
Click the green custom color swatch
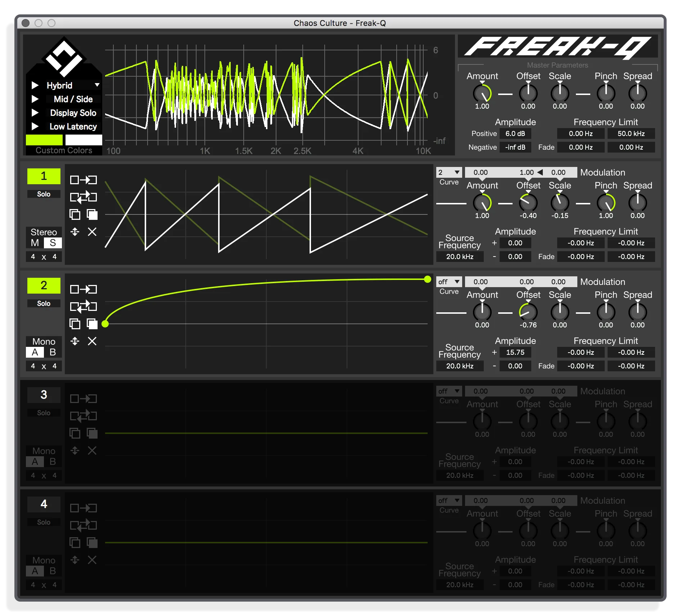pyautogui.click(x=44, y=140)
